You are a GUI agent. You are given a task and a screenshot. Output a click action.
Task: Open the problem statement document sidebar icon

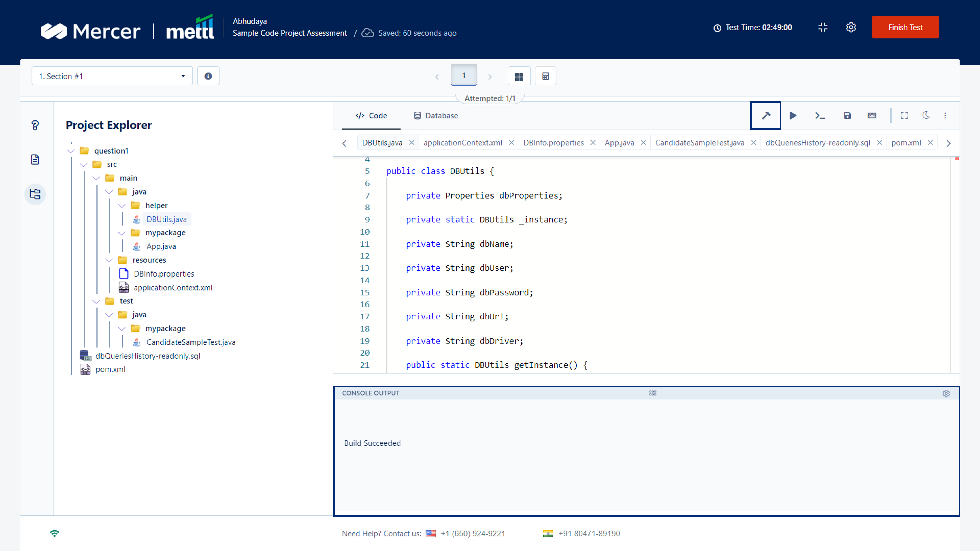click(x=35, y=159)
